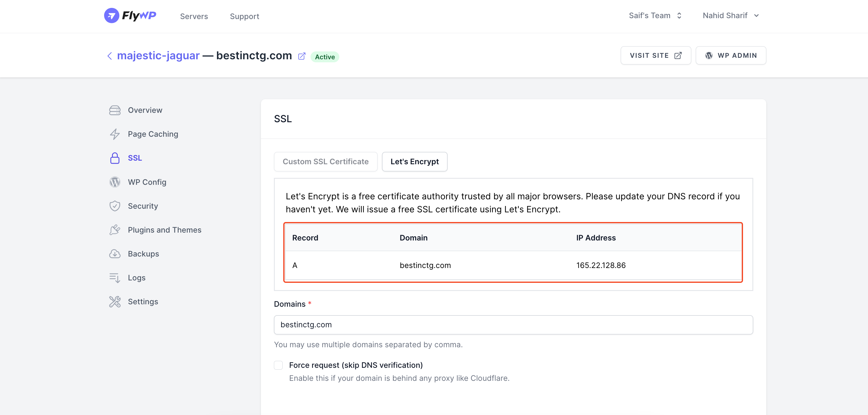Open Logs in the sidebar
Image resolution: width=868 pixels, height=415 pixels.
tap(136, 278)
